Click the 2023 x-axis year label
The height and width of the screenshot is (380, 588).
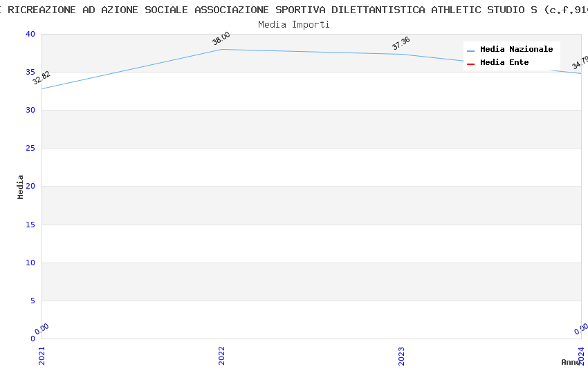pyautogui.click(x=401, y=355)
